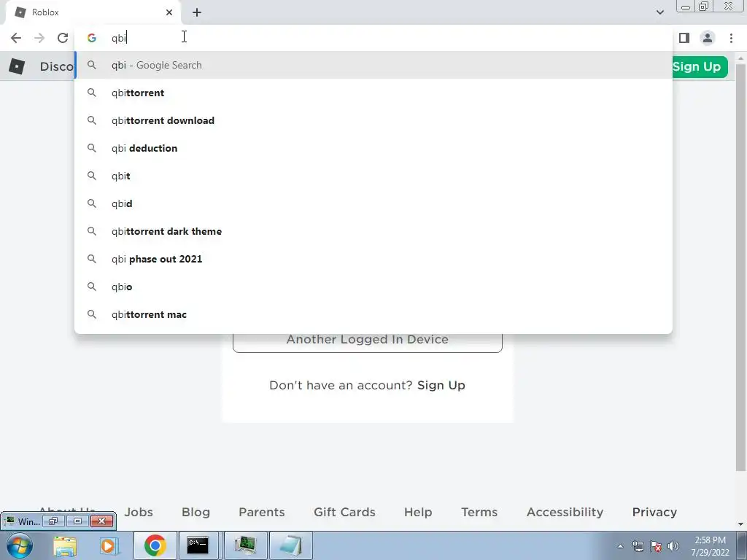Image resolution: width=747 pixels, height=560 pixels.
Task: Click the Chrome taskbar icon
Action: click(155, 545)
